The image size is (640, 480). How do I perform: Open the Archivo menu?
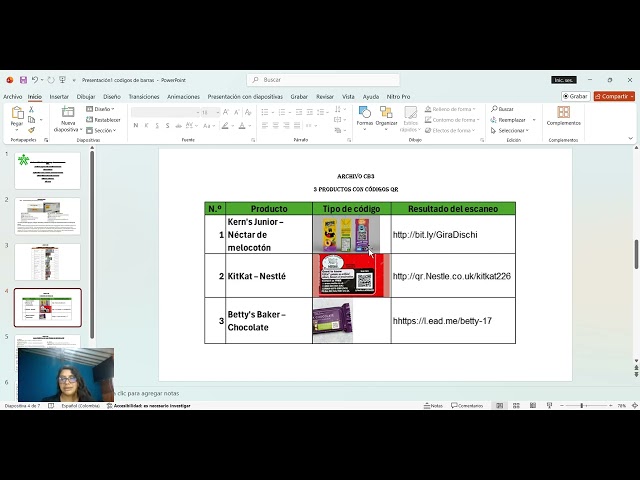pos(13,97)
